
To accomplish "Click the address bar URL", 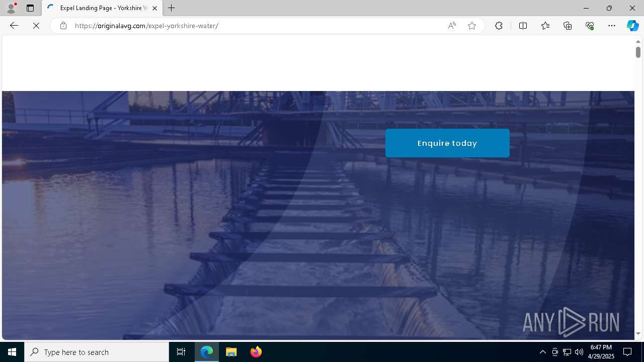I will (146, 26).
